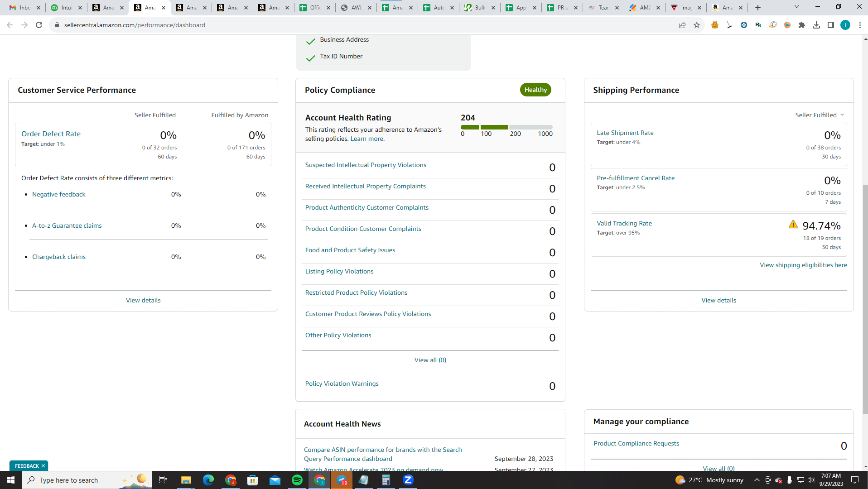Open A-to-z Guarantee claims link
Viewport: 868px width, 489px height.
67,225
